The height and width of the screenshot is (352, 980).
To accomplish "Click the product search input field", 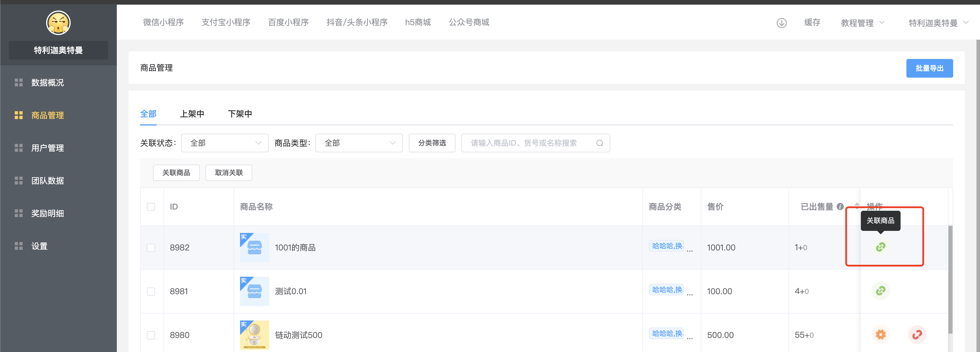I will [529, 143].
